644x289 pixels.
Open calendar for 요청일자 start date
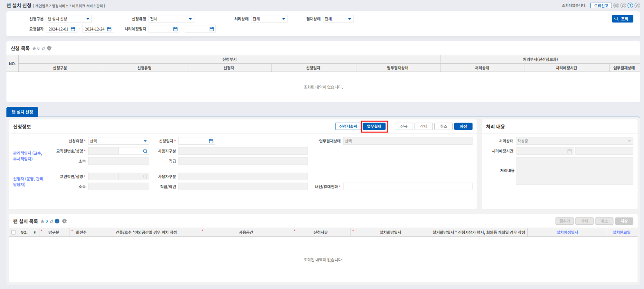73,29
